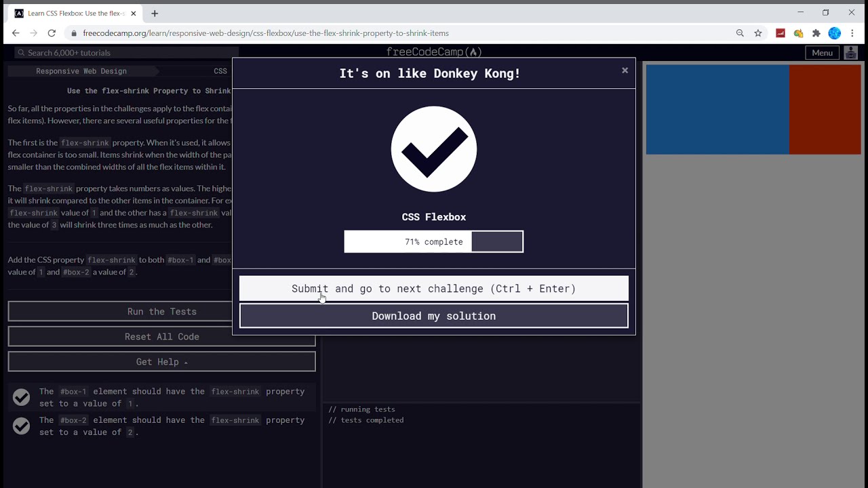868x488 pixels.
Task: Submit and go to next challenge
Action: coord(434,289)
